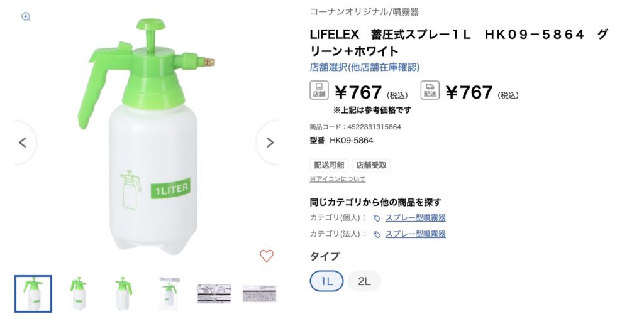Click the magnifier zoom icon above the image
The width and height of the screenshot is (644, 319).
click(26, 17)
